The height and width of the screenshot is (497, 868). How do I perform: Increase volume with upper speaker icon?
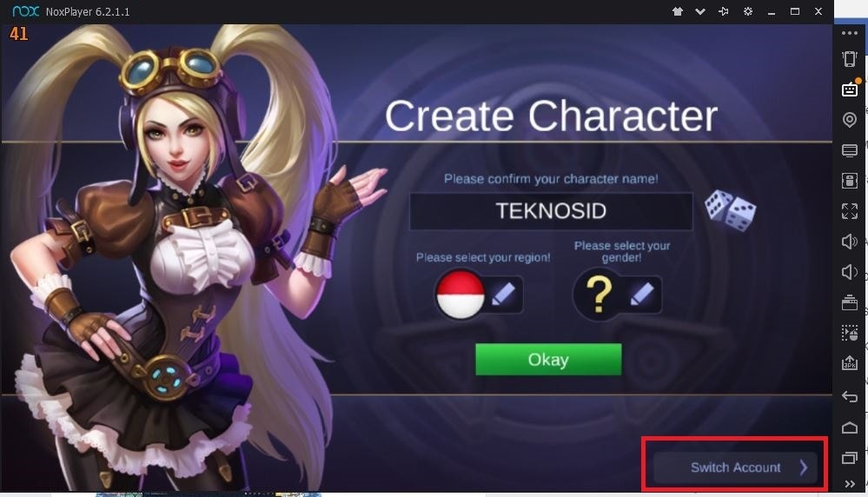pyautogui.click(x=850, y=242)
